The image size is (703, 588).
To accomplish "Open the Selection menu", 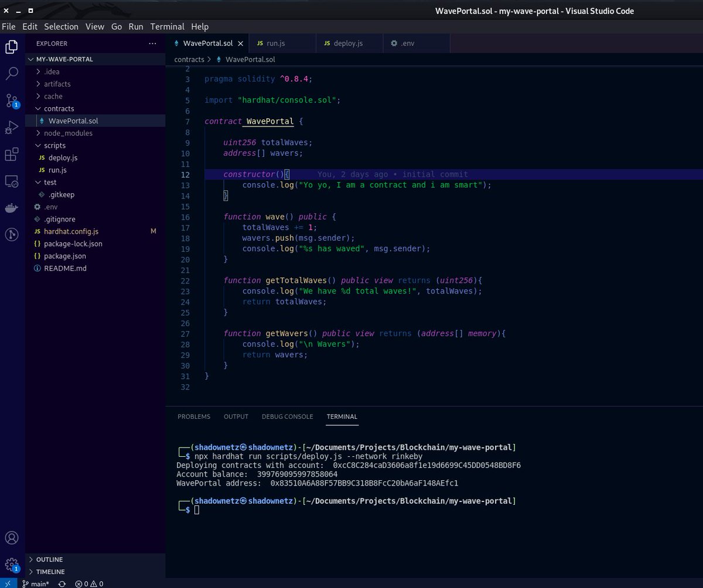I will (62, 26).
